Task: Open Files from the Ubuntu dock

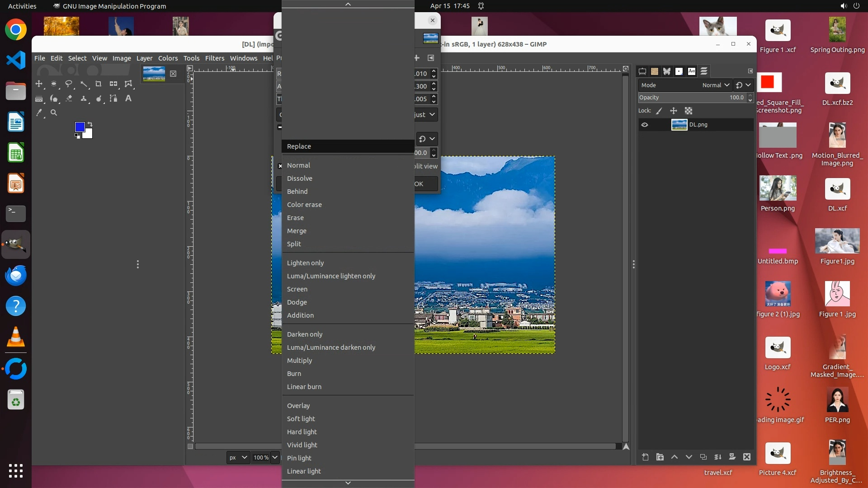Action: click(x=16, y=91)
